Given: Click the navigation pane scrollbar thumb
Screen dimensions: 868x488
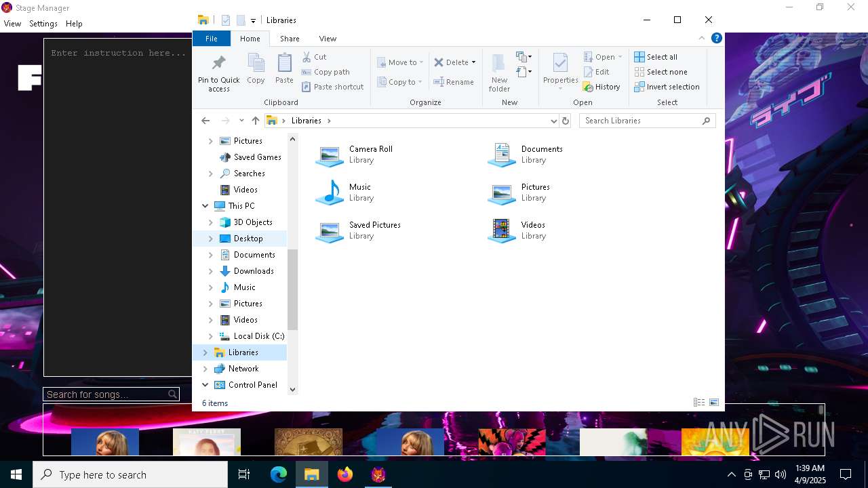Looking at the screenshot, I should point(292,289).
